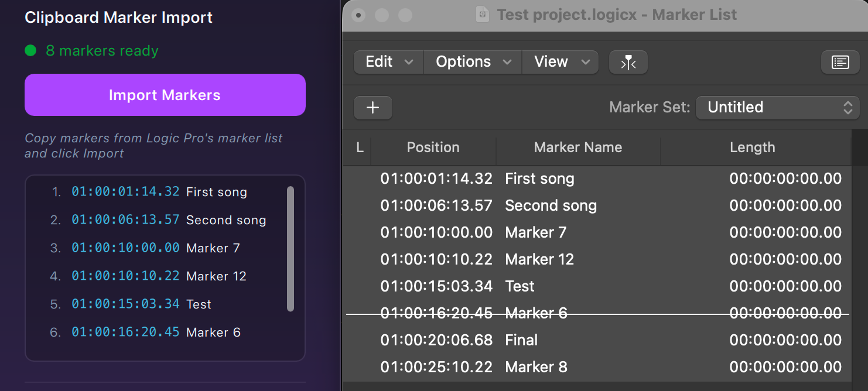
Task: Click timecode 01:00:16:20.45 in import preview
Action: (x=125, y=332)
